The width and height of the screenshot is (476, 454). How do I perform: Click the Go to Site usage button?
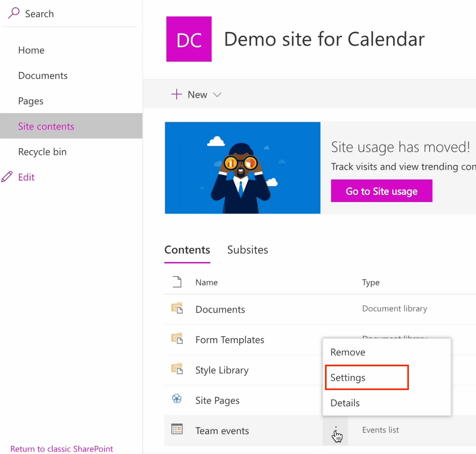pyautogui.click(x=382, y=191)
